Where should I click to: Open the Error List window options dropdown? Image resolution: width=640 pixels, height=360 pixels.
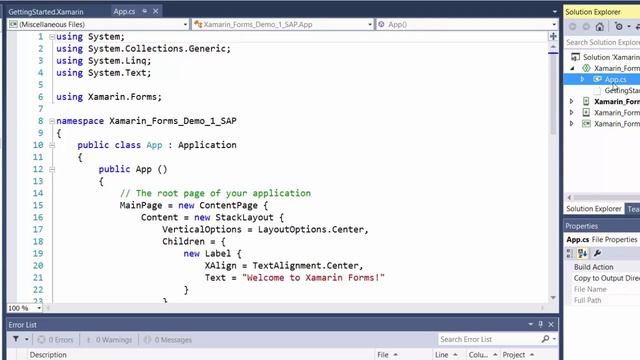[531, 324]
